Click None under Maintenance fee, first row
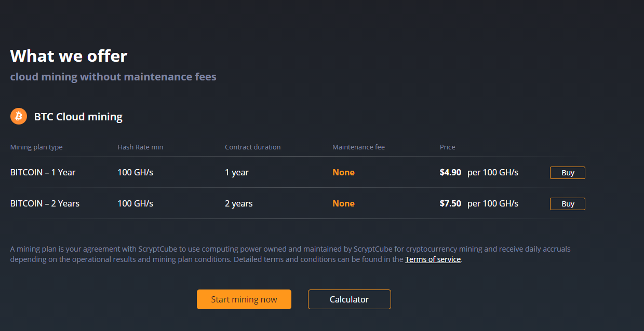Screen dimensions: 644x331 [343, 172]
